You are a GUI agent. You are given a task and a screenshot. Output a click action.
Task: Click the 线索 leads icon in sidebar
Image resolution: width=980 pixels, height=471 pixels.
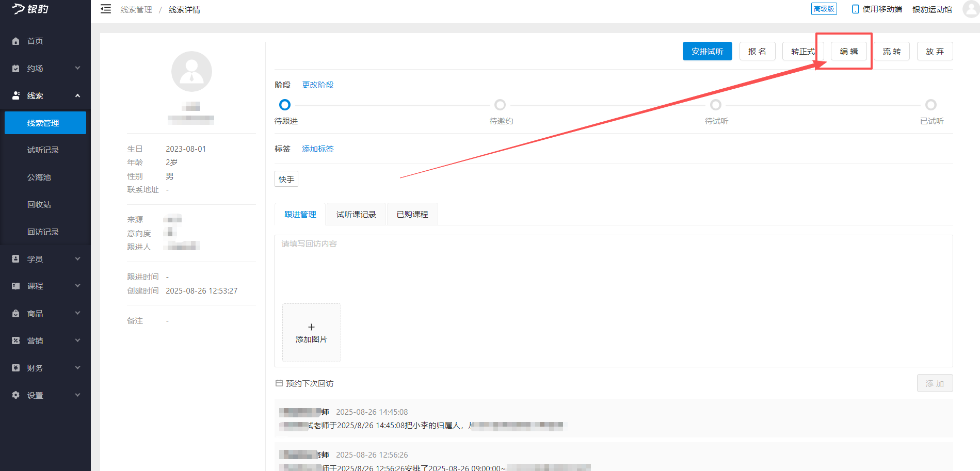point(15,95)
